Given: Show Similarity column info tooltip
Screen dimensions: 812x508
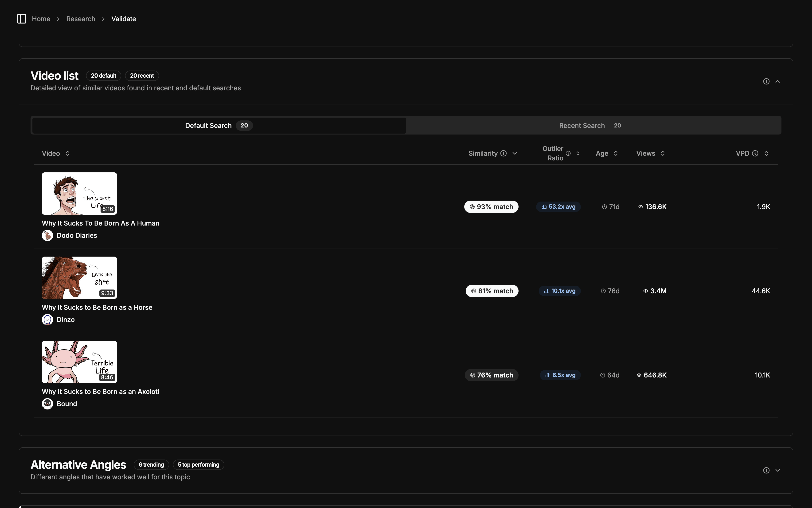Looking at the screenshot, I should click(x=503, y=153).
